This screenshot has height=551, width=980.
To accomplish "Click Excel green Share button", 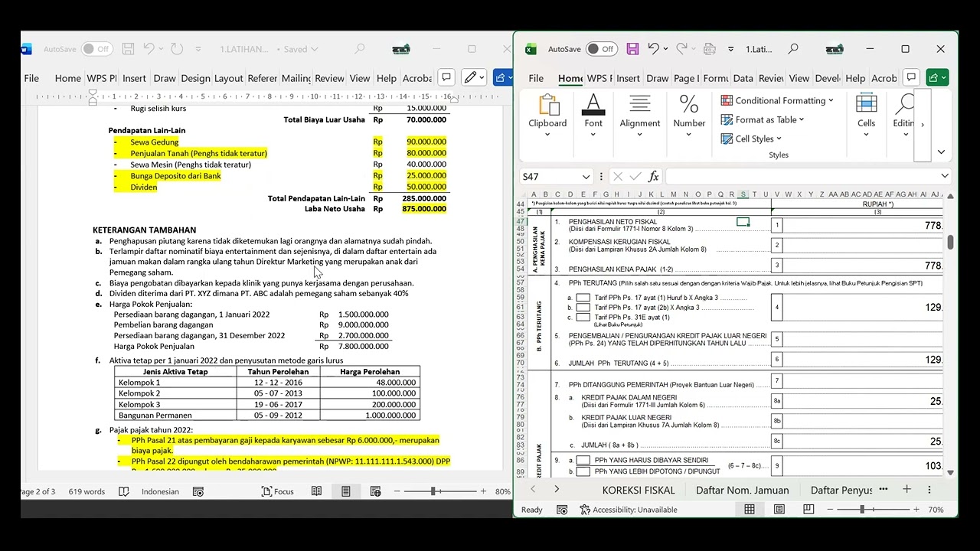I will (x=937, y=77).
